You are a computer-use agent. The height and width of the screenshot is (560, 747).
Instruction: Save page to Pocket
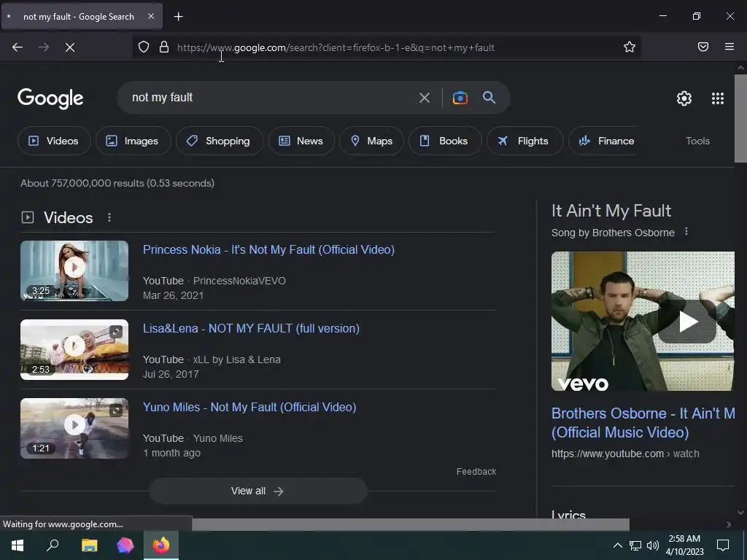coord(703,47)
